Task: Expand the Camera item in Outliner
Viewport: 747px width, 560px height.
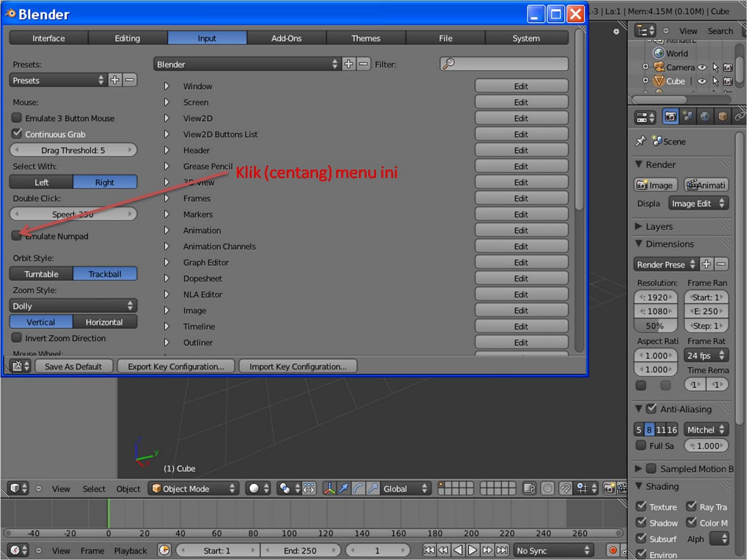Action: click(x=645, y=67)
